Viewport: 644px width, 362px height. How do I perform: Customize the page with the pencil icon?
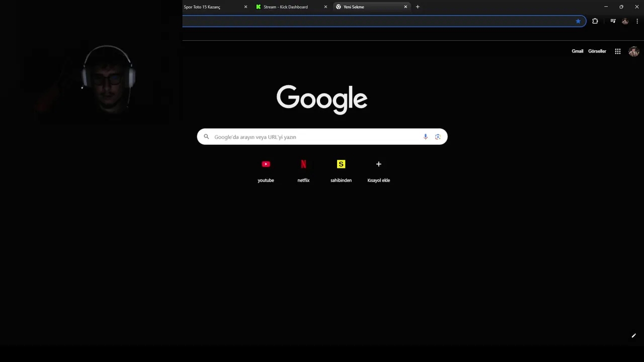click(634, 336)
